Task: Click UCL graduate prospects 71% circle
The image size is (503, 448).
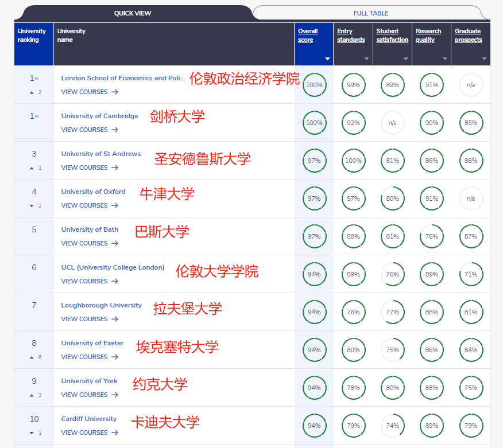Action: [471, 274]
